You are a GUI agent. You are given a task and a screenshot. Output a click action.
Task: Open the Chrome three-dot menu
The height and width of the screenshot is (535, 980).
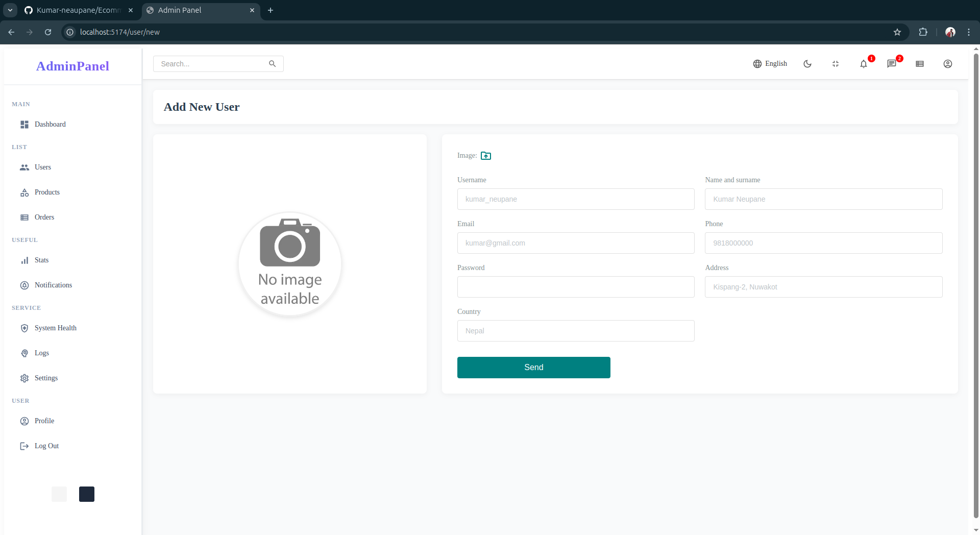pyautogui.click(x=968, y=32)
